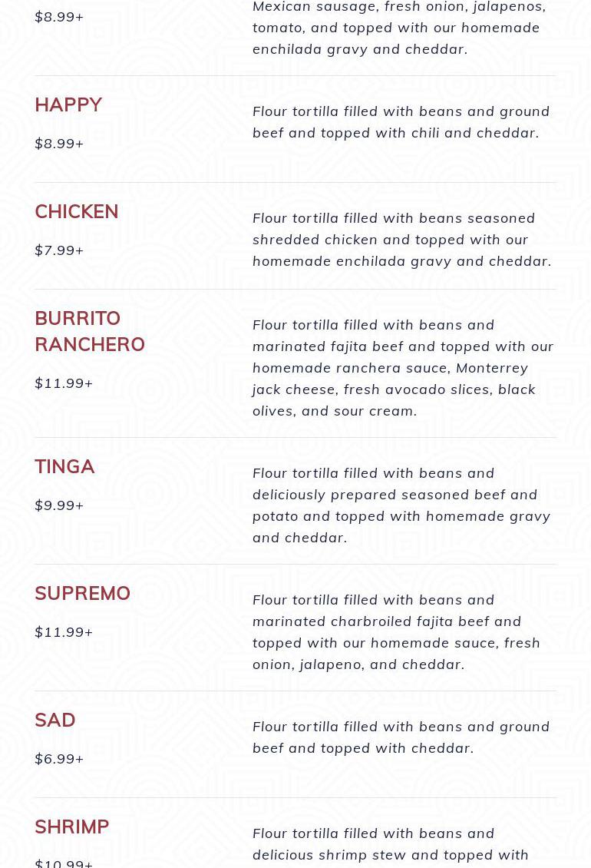Choose the SUPREMO burrito title
Screen dimensions: 591x868
[x=82, y=593]
